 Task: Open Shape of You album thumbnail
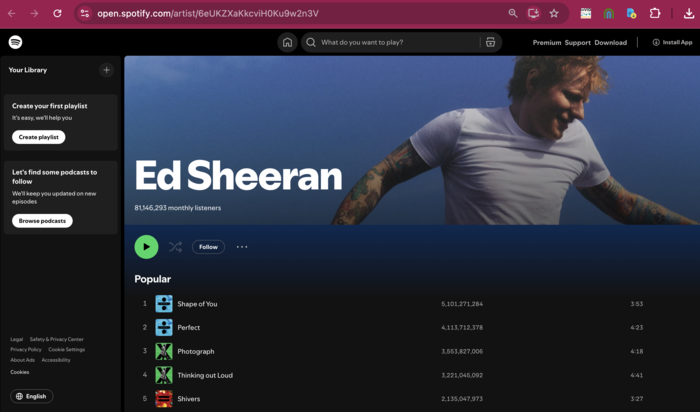(164, 304)
